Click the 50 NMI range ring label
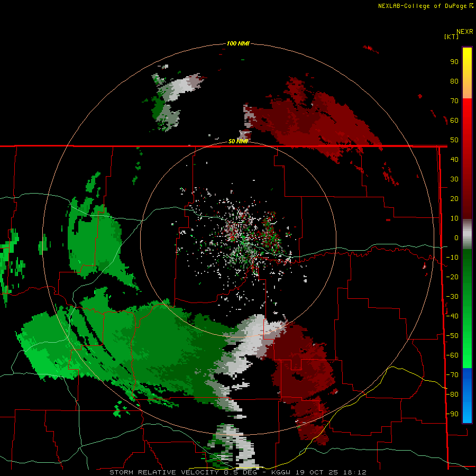This screenshot has height=476, width=476. (238, 141)
